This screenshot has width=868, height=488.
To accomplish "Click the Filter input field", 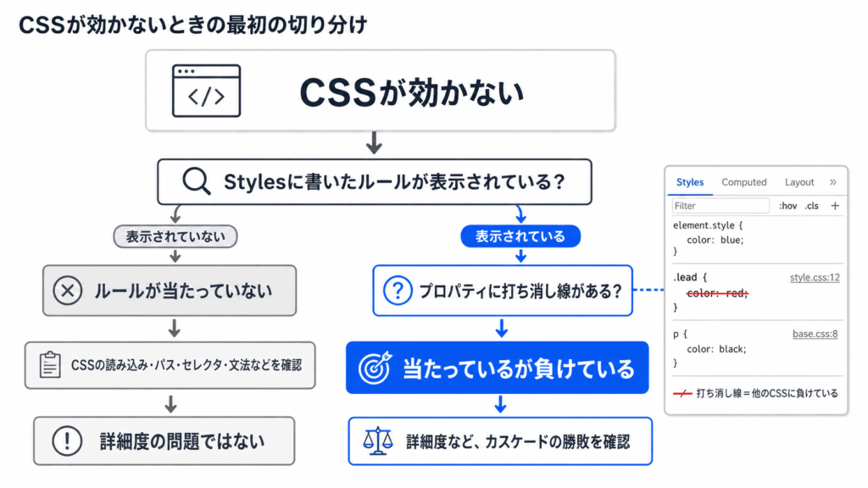I will 721,206.
